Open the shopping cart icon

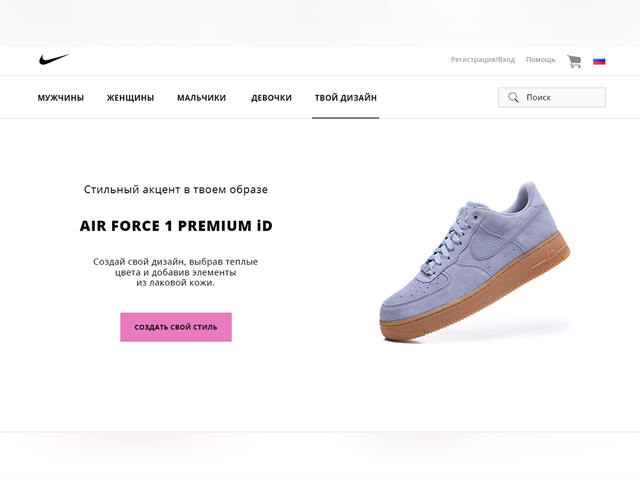coord(574,61)
